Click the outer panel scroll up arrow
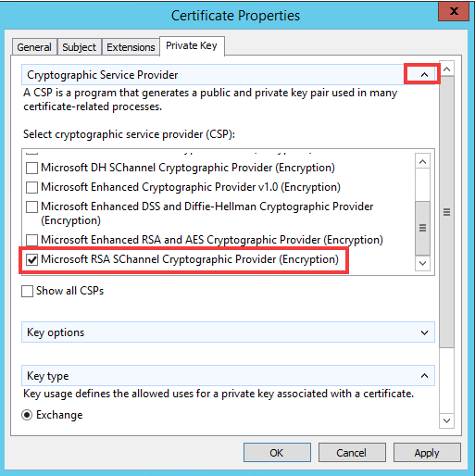The width and height of the screenshot is (475, 476). pyautogui.click(x=446, y=69)
